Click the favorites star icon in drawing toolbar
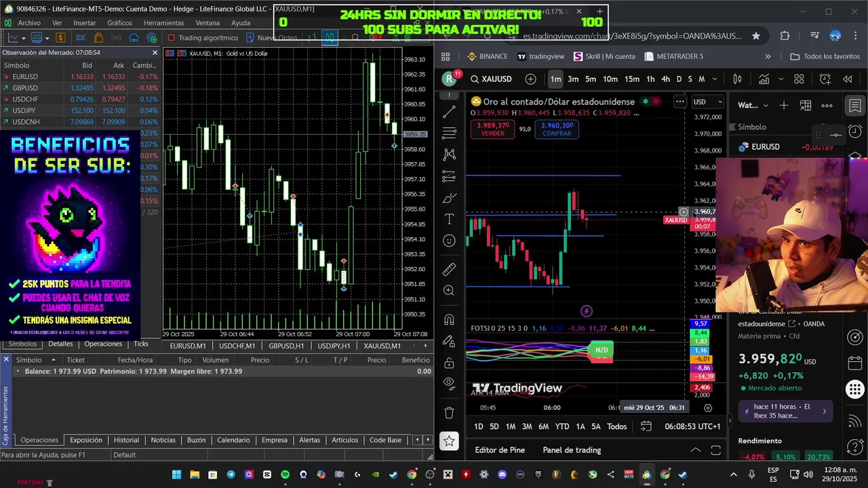Image resolution: width=868 pixels, height=488 pixels. pyautogui.click(x=449, y=441)
